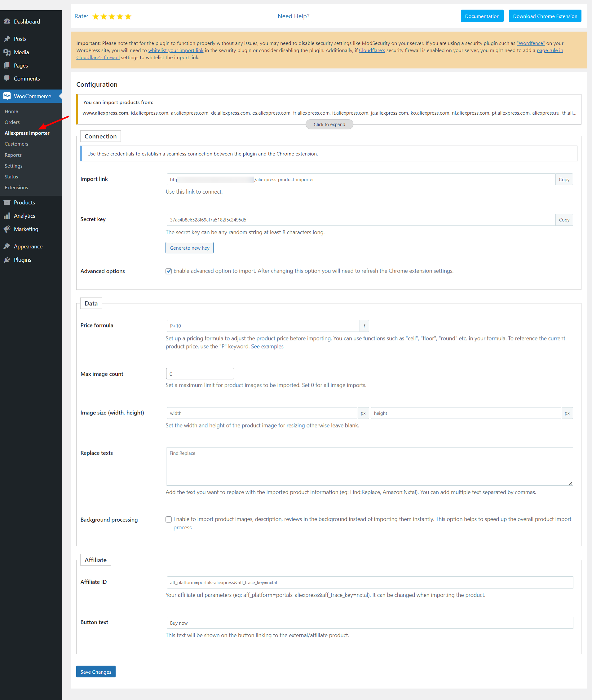Open the Need Help? link
Screen dimensions: 592x700
coord(293,16)
